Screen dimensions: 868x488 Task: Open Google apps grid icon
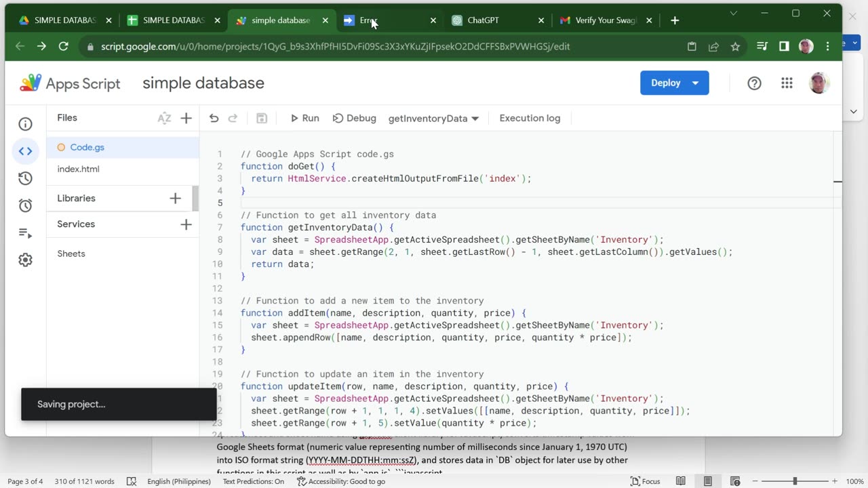(x=787, y=83)
